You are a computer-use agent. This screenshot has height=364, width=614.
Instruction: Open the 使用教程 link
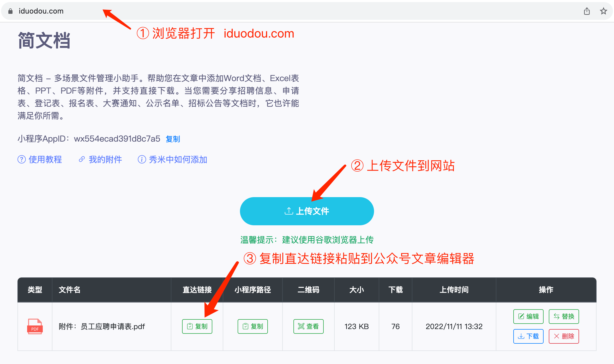pyautogui.click(x=40, y=160)
